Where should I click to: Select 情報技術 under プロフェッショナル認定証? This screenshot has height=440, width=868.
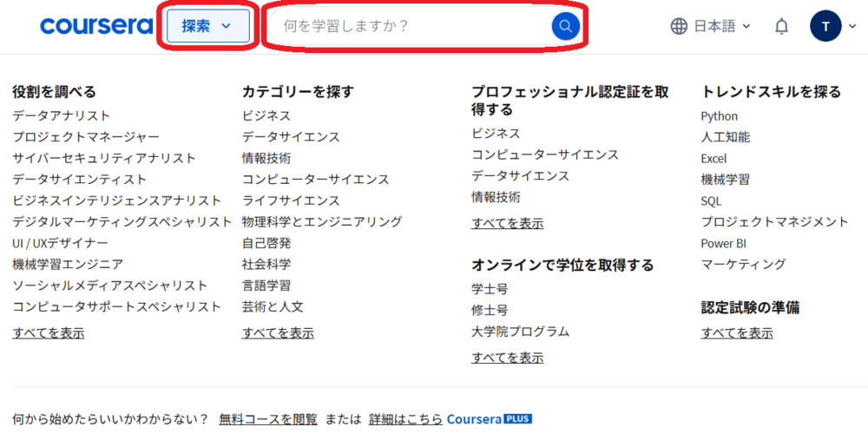point(496,197)
